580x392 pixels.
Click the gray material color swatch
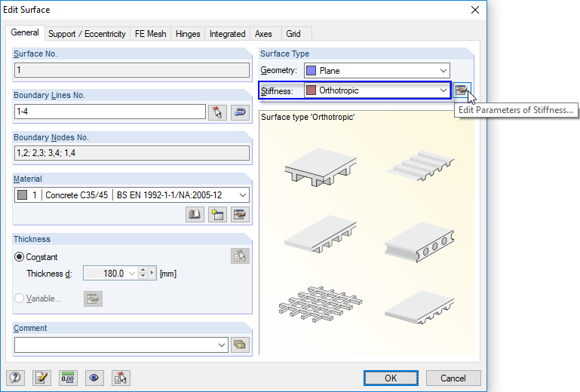coord(22,194)
